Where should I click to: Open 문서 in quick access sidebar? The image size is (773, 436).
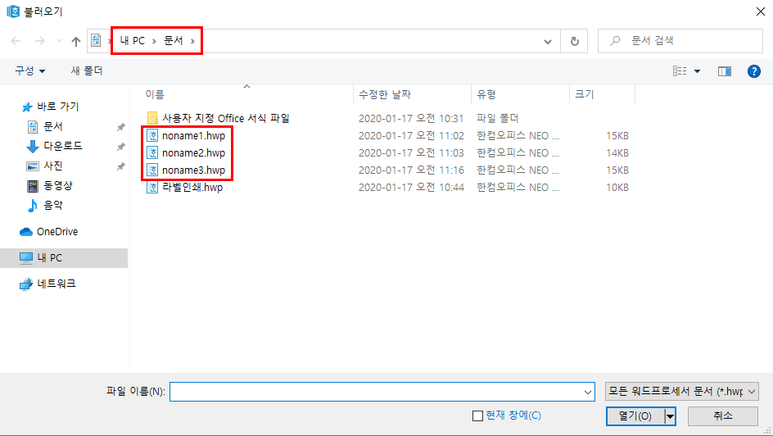tap(53, 127)
